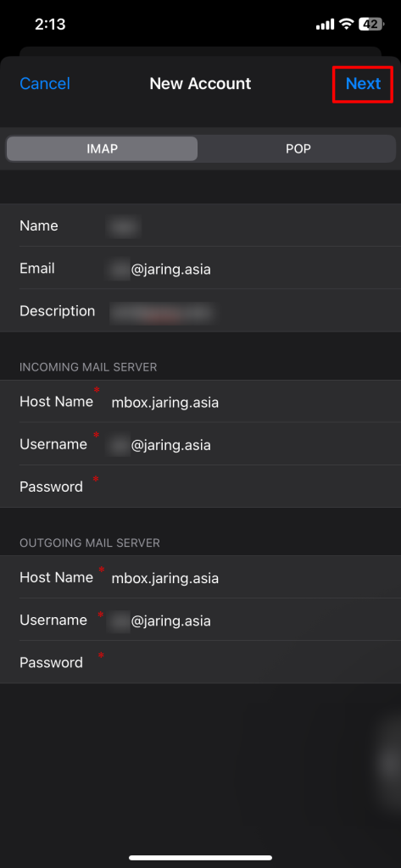Tap the Next button
This screenshot has height=868, width=401.
pos(364,84)
